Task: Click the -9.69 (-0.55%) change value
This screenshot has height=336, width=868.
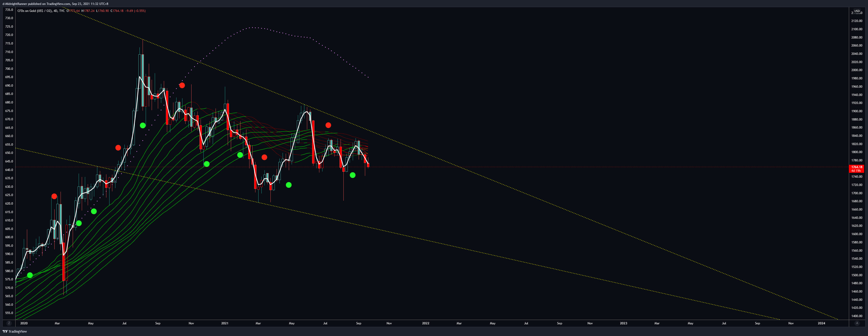Action: point(135,11)
